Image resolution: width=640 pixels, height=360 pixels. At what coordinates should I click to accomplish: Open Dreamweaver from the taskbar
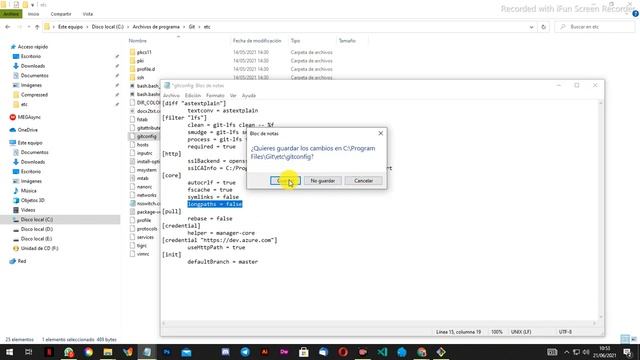(x=284, y=352)
